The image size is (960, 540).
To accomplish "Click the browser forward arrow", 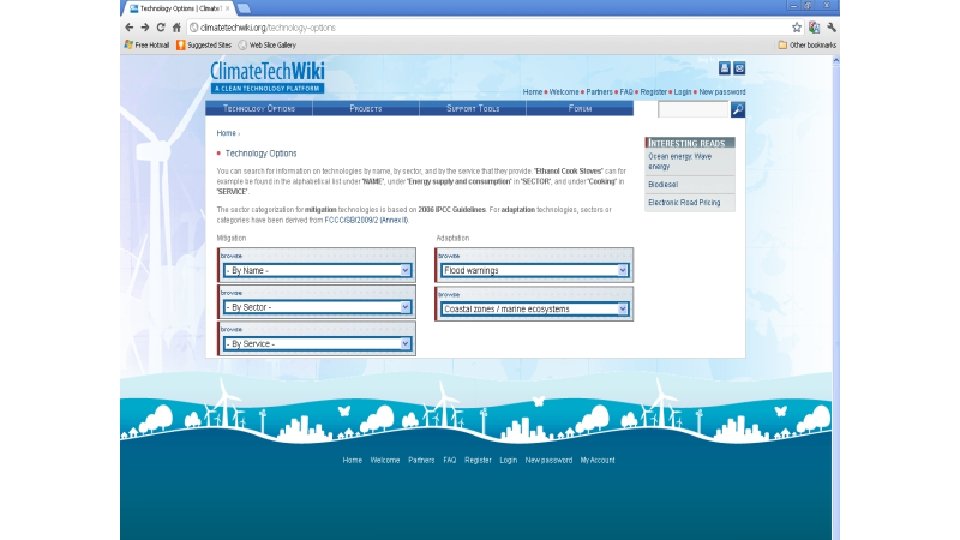I will click(x=144, y=27).
